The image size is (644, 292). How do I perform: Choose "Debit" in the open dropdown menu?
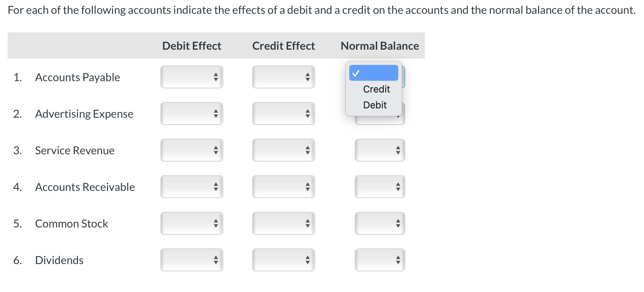tap(374, 105)
